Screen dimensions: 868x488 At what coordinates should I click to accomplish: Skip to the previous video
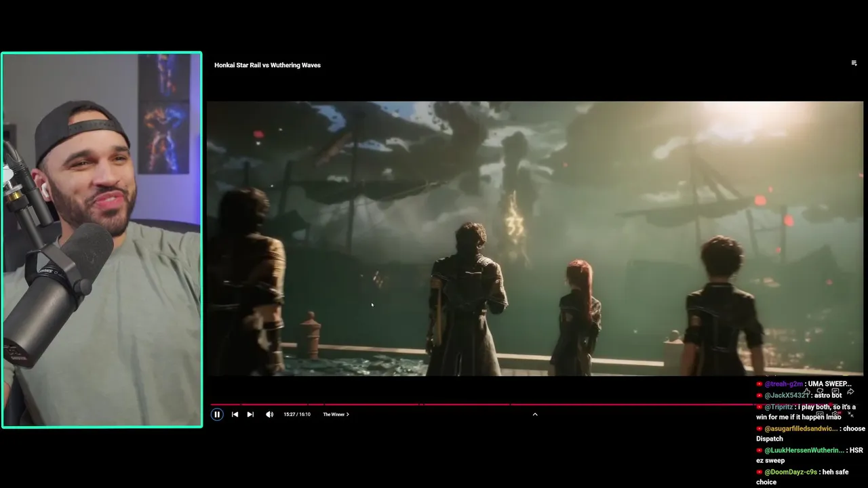235,414
